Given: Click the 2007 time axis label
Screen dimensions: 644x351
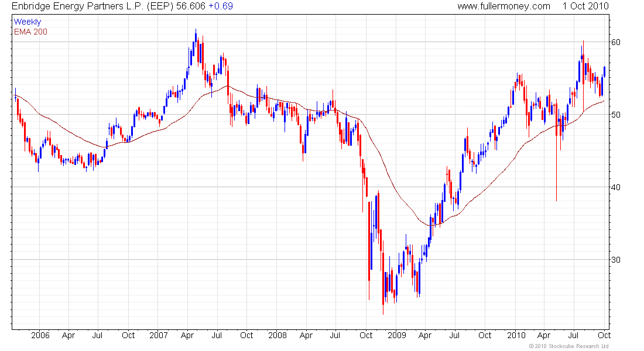Looking at the screenshot, I should [159, 335].
